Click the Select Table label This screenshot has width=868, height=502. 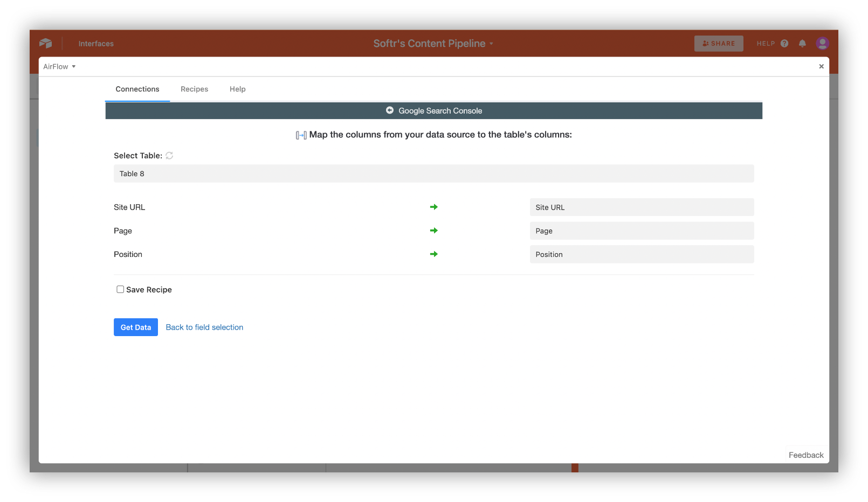pyautogui.click(x=138, y=156)
